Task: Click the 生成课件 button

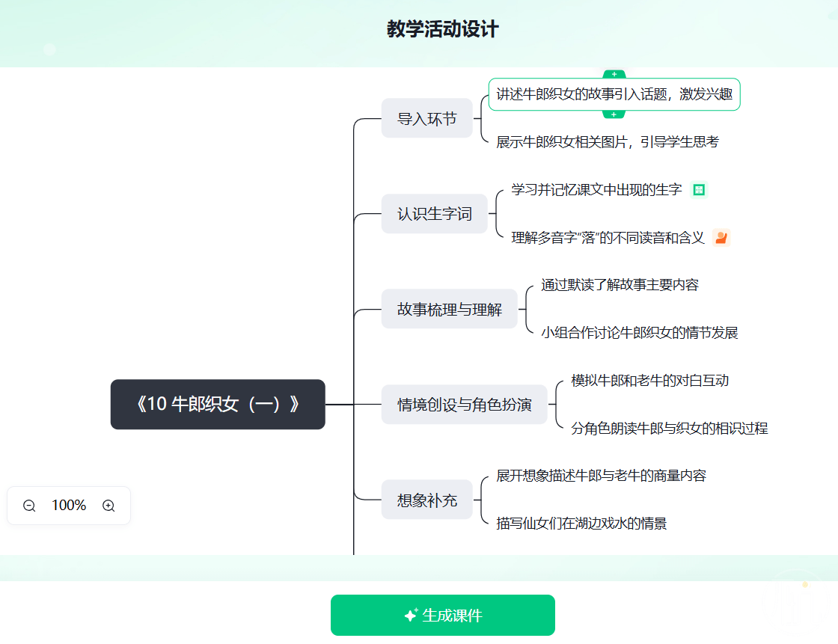Action: [442, 615]
